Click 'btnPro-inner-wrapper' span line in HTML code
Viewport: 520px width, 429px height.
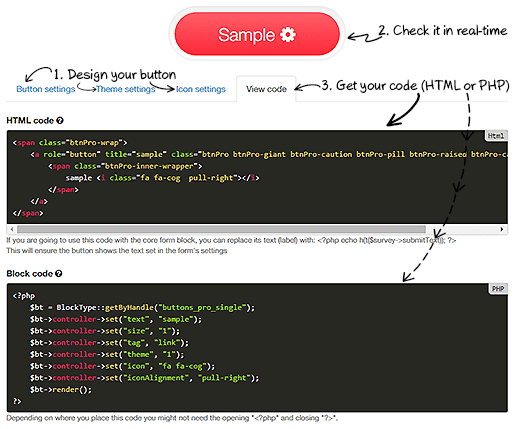pos(125,166)
